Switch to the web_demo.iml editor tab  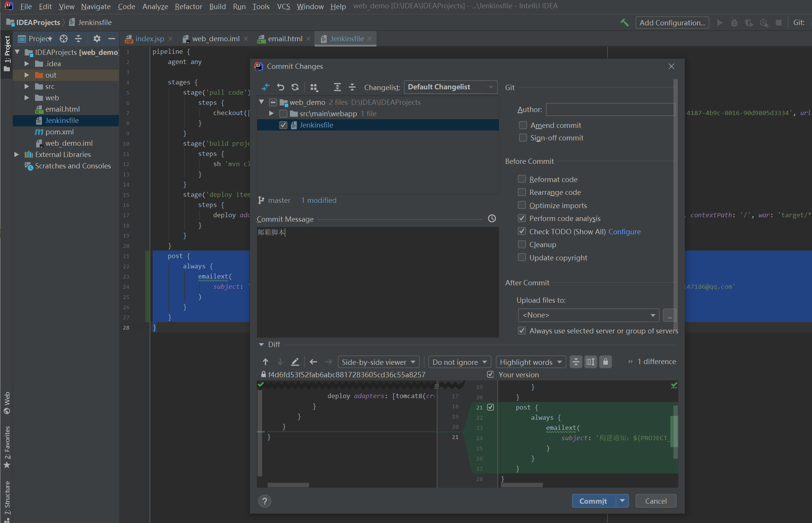pyautogui.click(x=215, y=39)
